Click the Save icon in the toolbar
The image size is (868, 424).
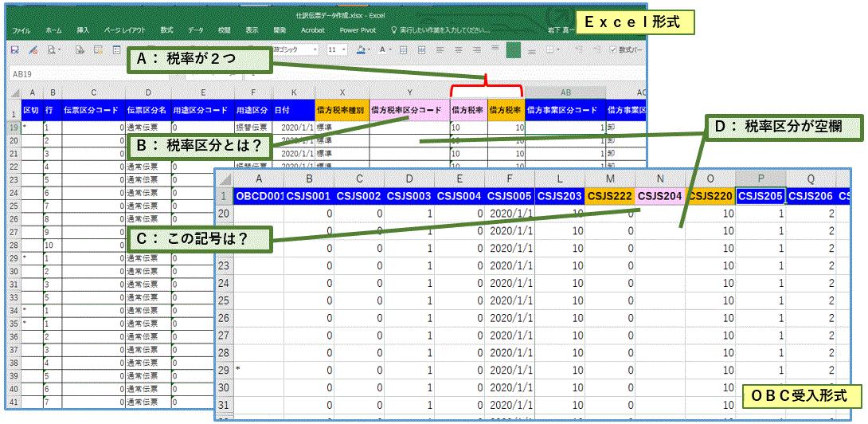tap(14, 49)
